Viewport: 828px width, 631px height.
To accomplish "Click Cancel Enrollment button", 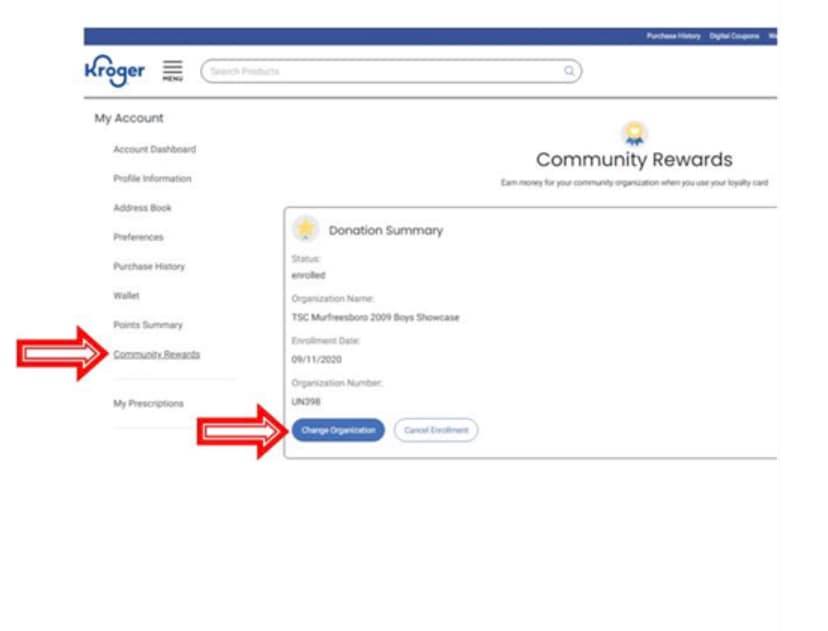I will tap(436, 430).
